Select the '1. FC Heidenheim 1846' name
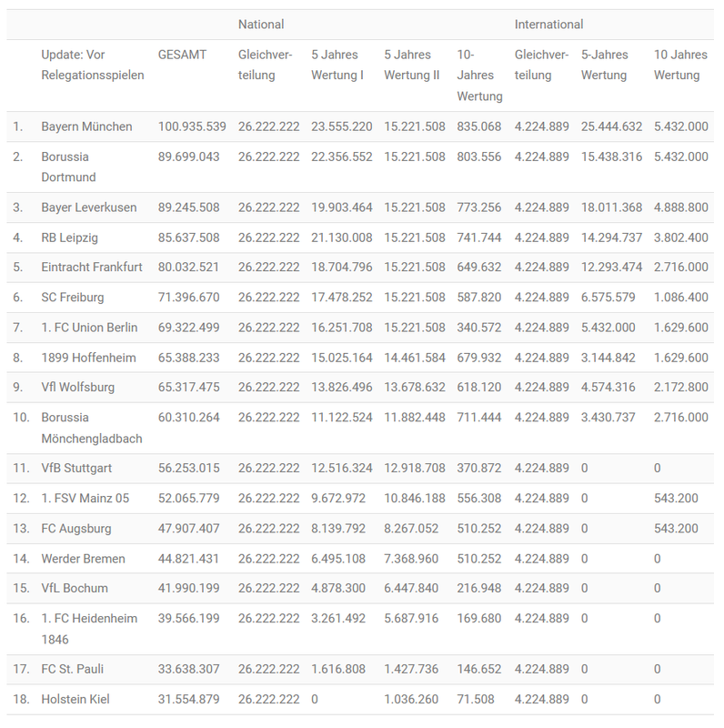Image resolution: width=724 pixels, height=728 pixels. pos(89,629)
